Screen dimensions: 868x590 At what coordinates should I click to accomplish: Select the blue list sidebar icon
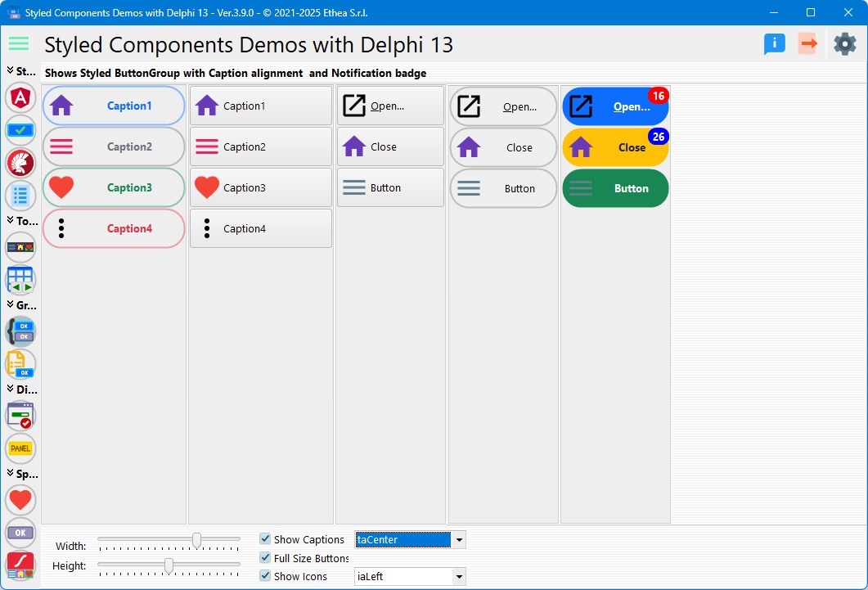click(20, 196)
